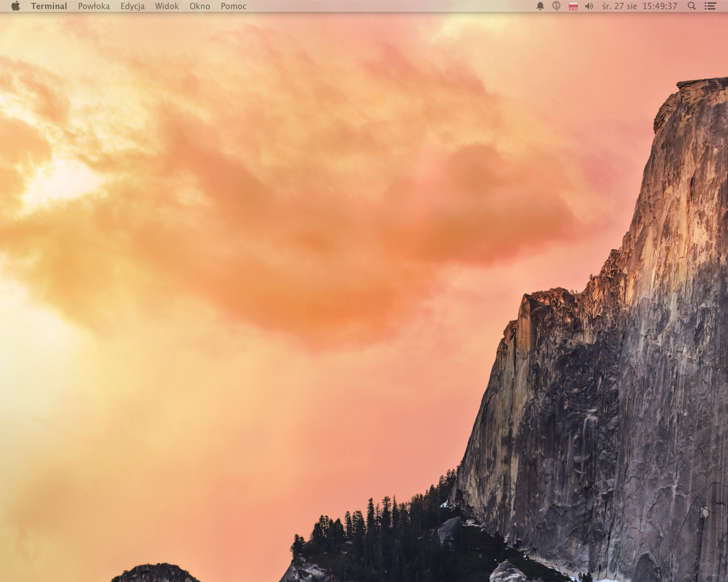This screenshot has height=582, width=728.
Task: Open the volume control icon
Action: (589, 6)
